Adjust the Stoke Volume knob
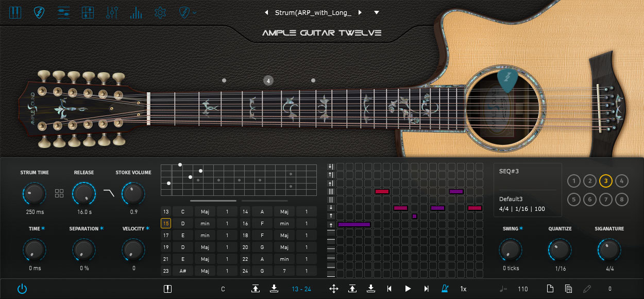This screenshot has width=644, height=299. [x=133, y=194]
